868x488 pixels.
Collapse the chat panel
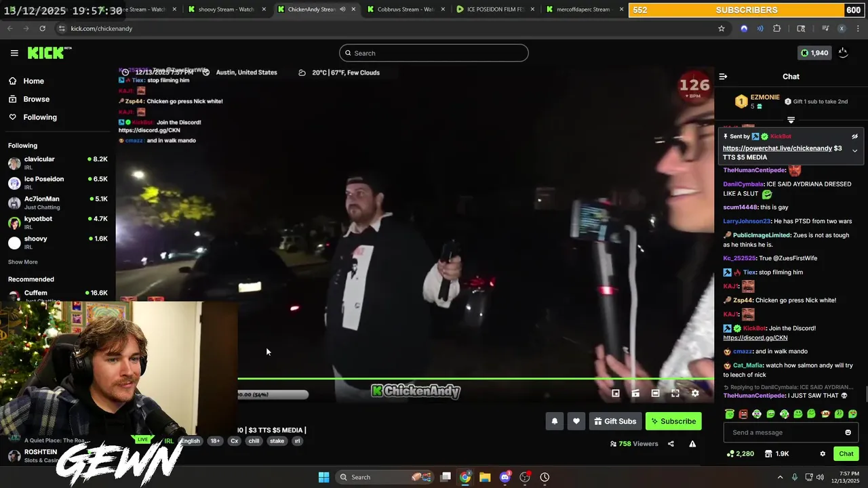coord(723,77)
